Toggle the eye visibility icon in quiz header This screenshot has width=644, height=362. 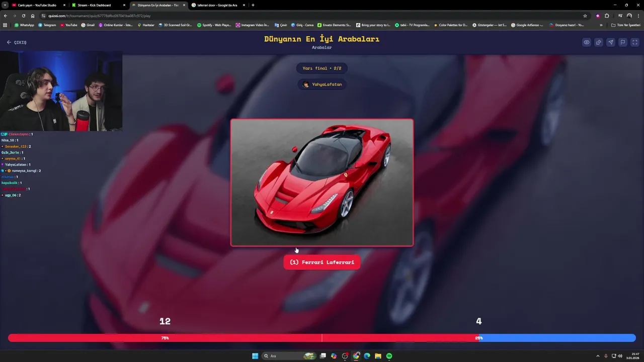[x=587, y=42]
